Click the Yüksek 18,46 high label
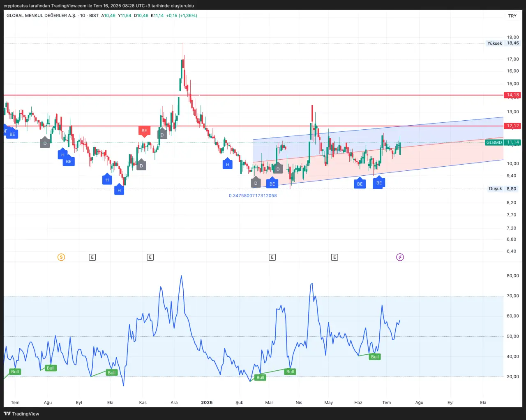 pyautogui.click(x=503, y=43)
